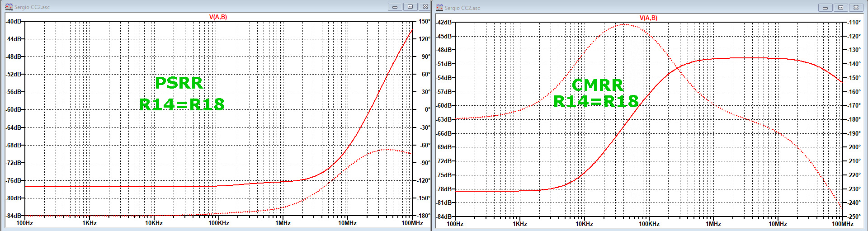The height and width of the screenshot is (231, 868).
Task: Click the -54dB magnitude label
Action: tap(444, 78)
